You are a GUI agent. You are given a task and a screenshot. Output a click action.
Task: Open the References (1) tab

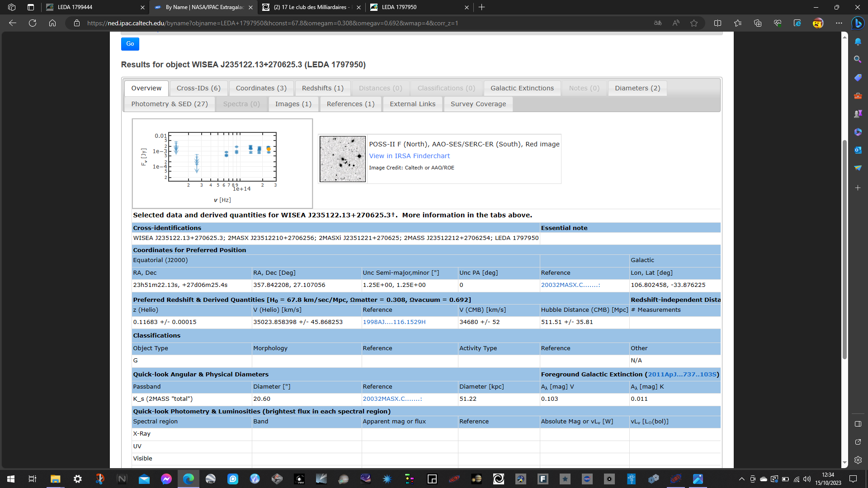[351, 104]
